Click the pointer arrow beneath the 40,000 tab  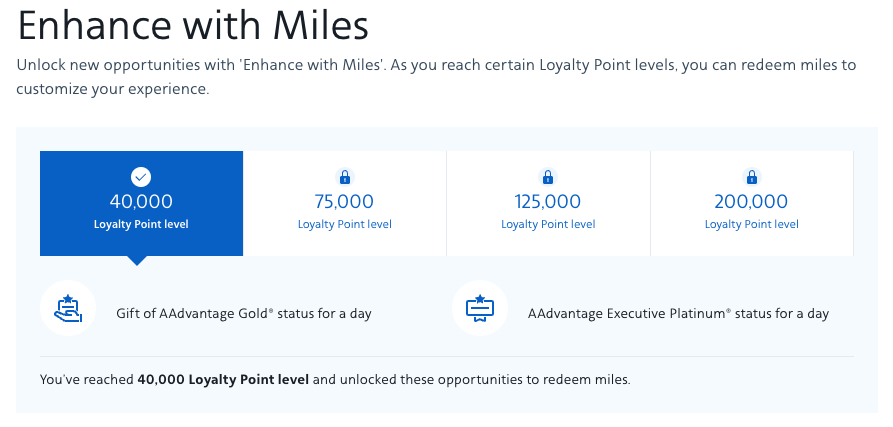coord(138,260)
